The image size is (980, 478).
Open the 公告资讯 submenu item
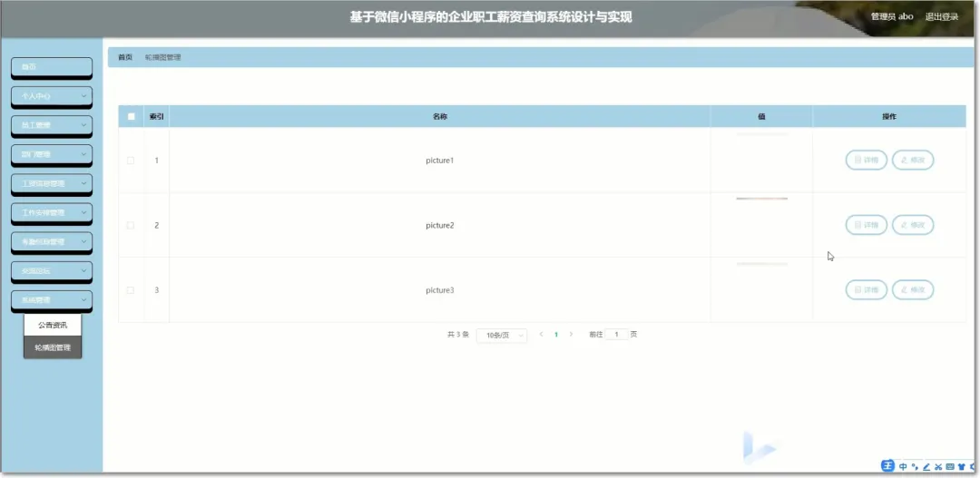(x=53, y=325)
